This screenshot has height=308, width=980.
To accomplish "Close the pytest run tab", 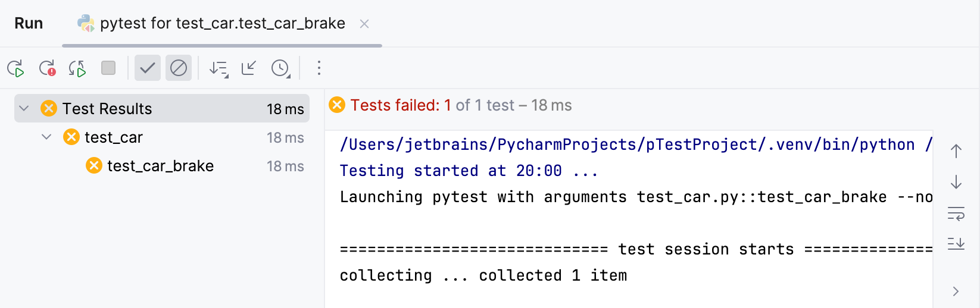I will click(364, 24).
